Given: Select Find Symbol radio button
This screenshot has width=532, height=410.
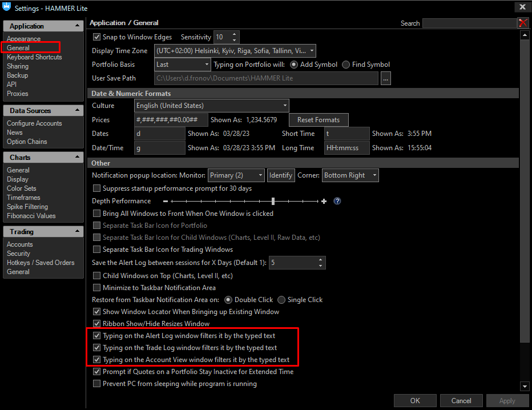Looking at the screenshot, I should (346, 65).
